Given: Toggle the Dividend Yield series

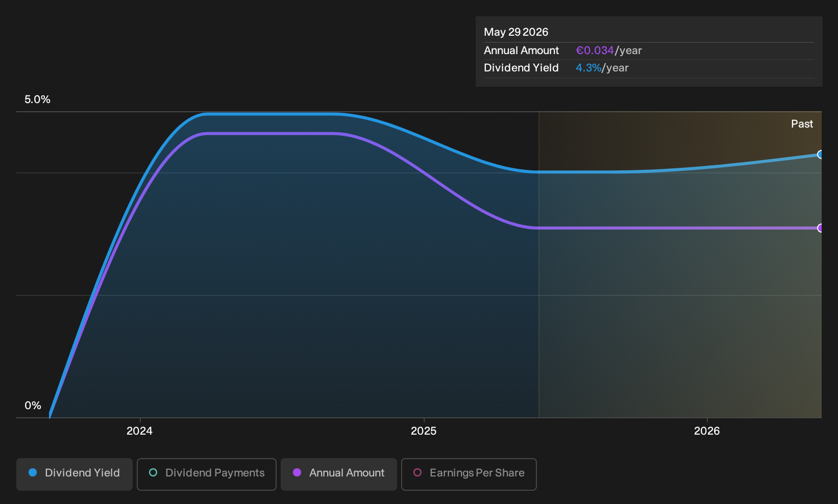Looking at the screenshot, I should click(75, 474).
